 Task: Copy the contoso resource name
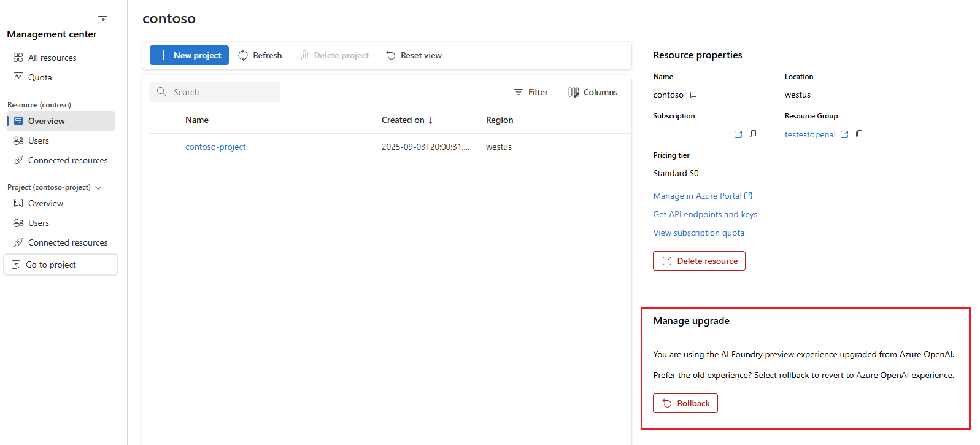tap(693, 95)
